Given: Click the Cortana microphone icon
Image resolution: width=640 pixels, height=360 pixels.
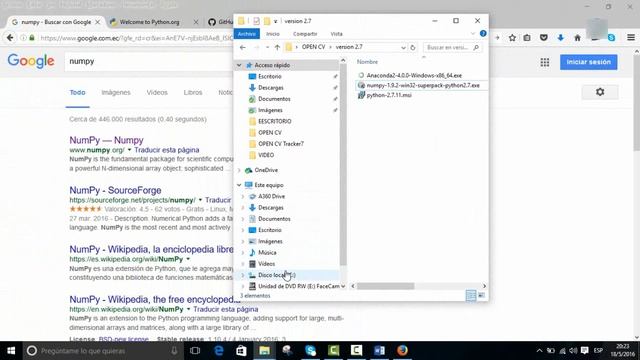Looking at the screenshot, I should click(174, 351).
